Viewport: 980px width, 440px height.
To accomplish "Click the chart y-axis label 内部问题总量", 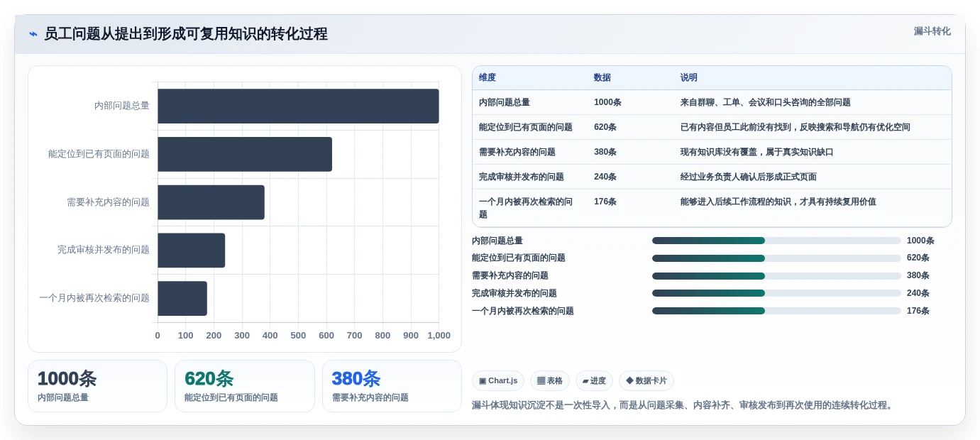I will pos(122,106).
